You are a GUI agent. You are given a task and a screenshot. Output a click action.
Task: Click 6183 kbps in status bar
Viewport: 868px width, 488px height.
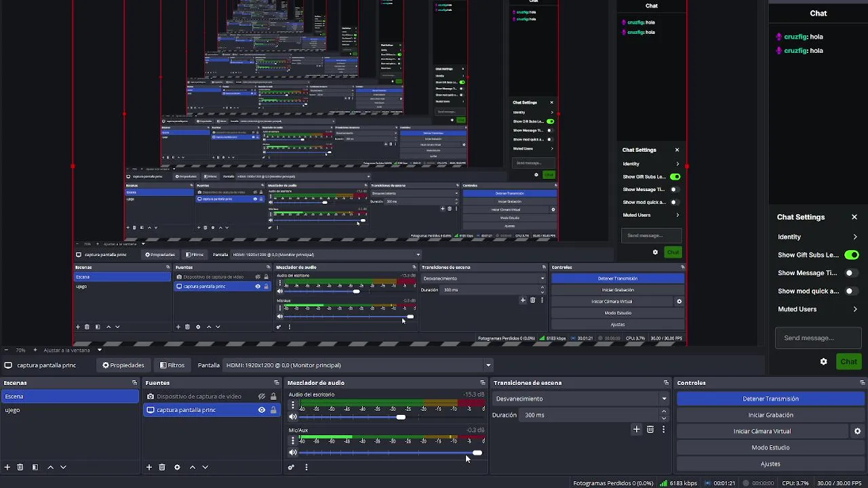683,483
